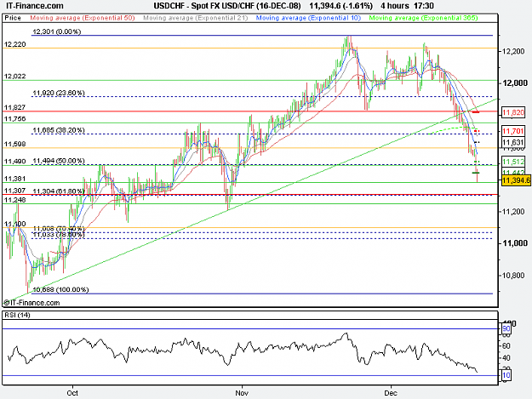Click the 11,304 (61.80%) Fibonacci label

tap(59, 191)
